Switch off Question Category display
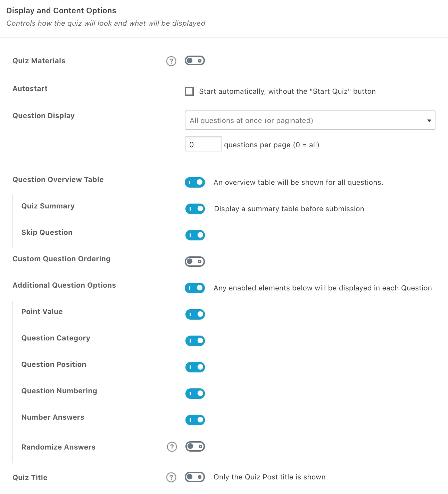This screenshot has width=448, height=494. coord(195,341)
